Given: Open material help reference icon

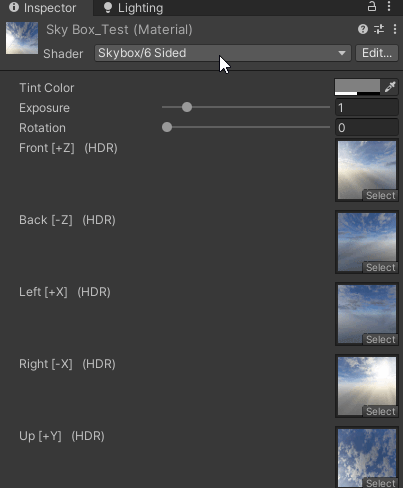Looking at the screenshot, I should pos(363,29).
